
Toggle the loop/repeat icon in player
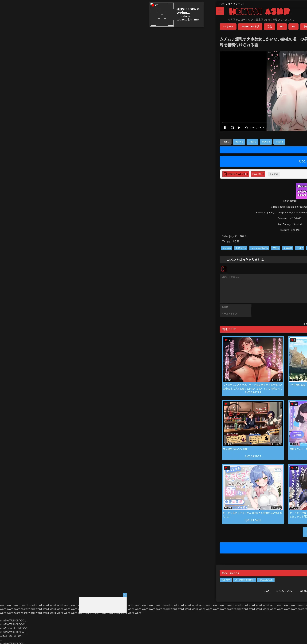pos(232,127)
